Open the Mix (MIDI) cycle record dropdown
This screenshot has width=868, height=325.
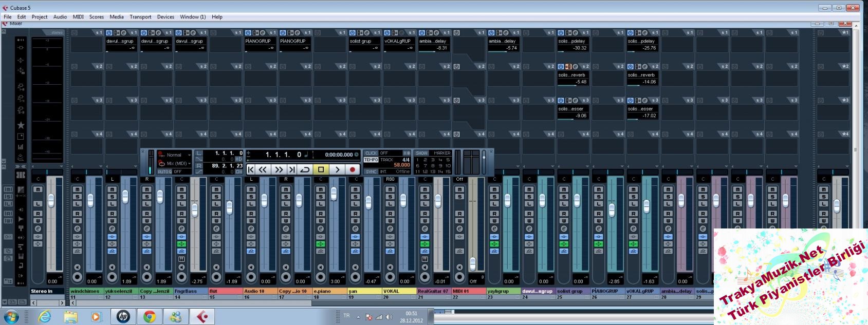175,163
